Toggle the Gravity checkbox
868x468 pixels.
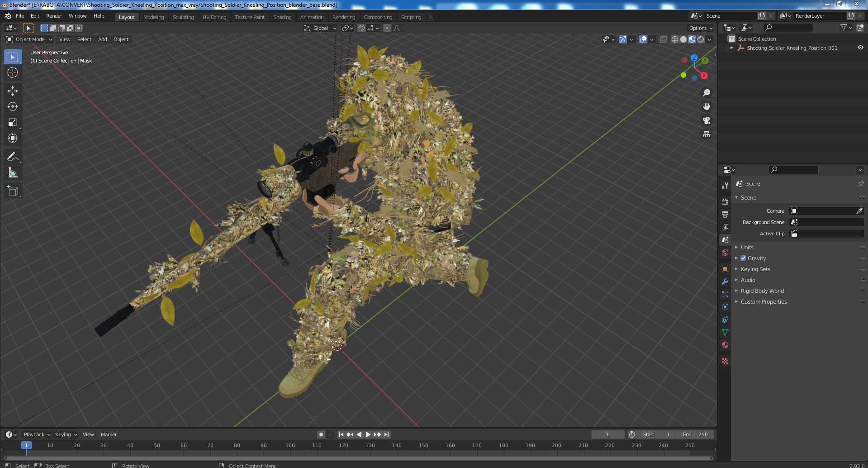(743, 258)
